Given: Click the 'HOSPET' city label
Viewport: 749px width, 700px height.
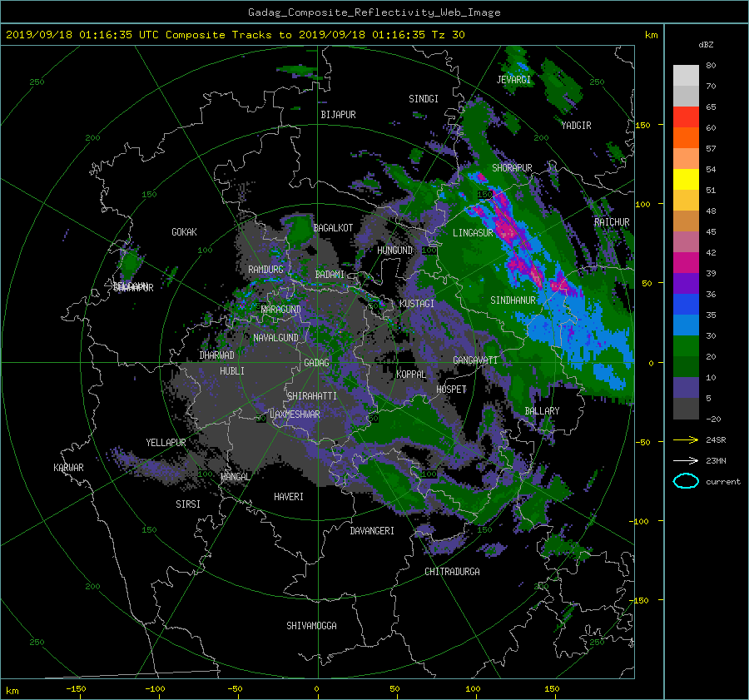Looking at the screenshot, I should click(x=451, y=390).
